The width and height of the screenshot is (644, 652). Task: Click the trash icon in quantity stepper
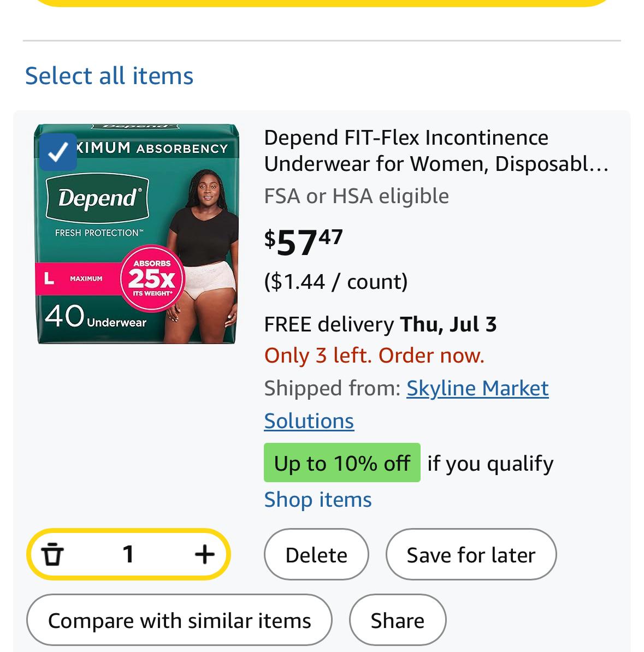click(52, 554)
